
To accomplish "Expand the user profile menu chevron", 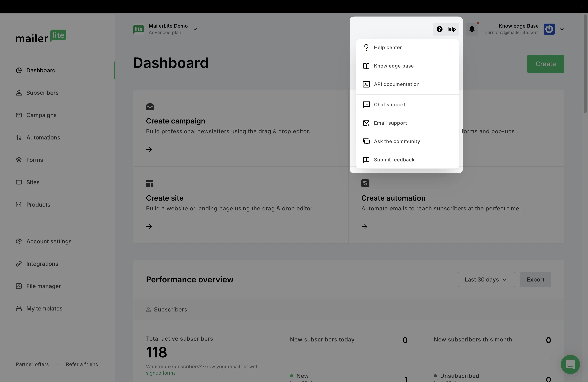I will tap(562, 29).
